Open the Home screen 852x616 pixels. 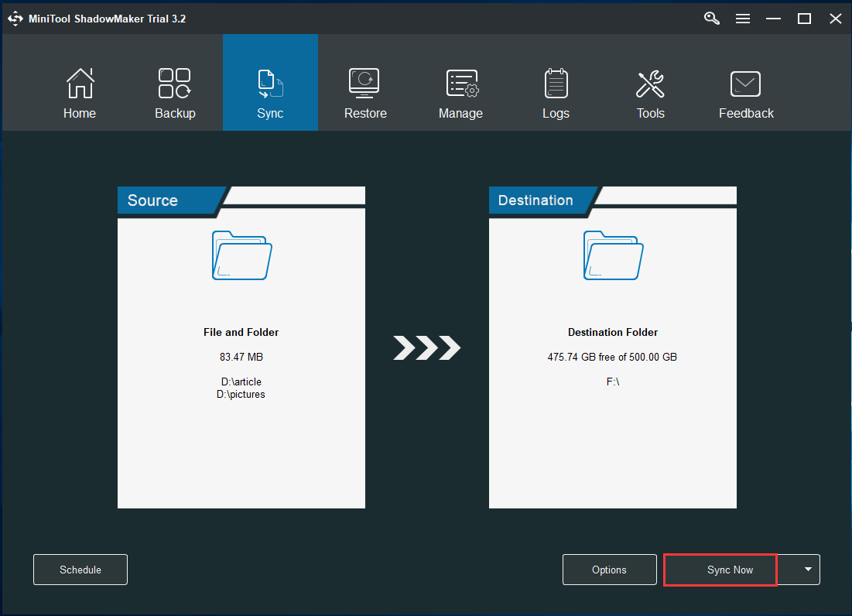80,91
